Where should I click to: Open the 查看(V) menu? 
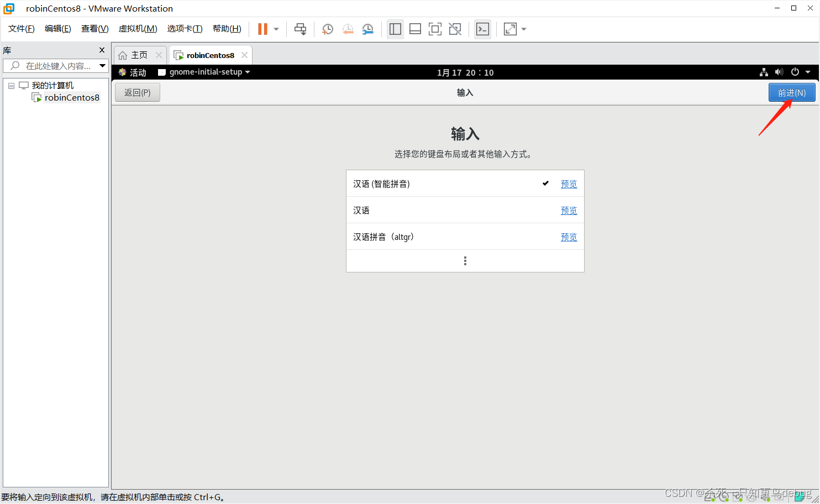[94, 29]
